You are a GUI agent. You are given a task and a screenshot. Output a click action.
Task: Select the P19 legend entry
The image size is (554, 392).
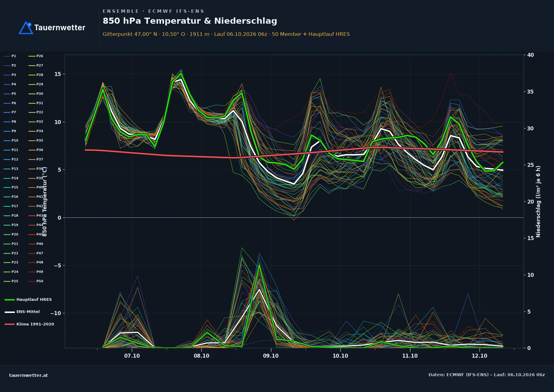coord(11,225)
